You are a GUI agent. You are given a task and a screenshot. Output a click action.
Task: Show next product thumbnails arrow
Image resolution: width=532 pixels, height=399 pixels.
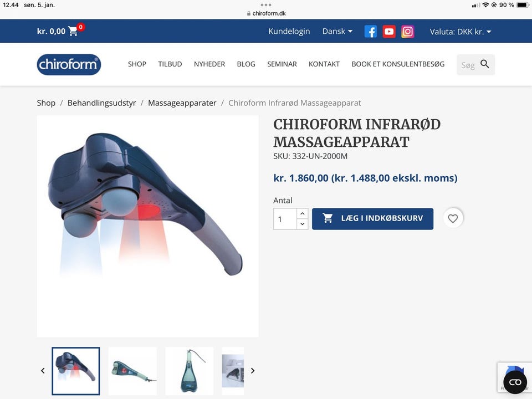253,371
